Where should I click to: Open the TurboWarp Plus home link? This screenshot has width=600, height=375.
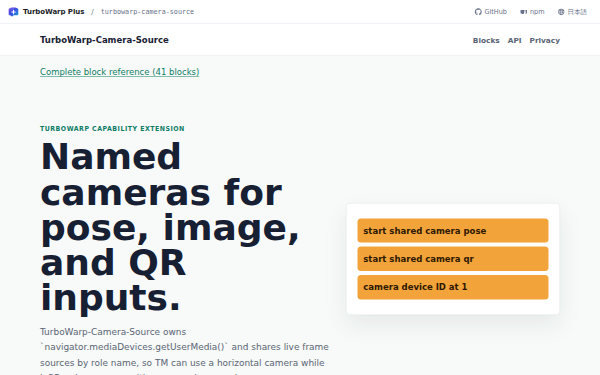pos(53,11)
